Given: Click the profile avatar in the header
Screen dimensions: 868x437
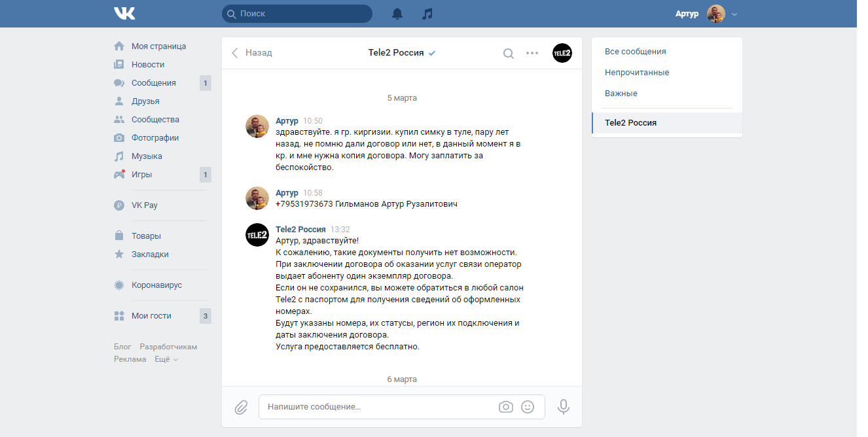Looking at the screenshot, I should [x=716, y=14].
